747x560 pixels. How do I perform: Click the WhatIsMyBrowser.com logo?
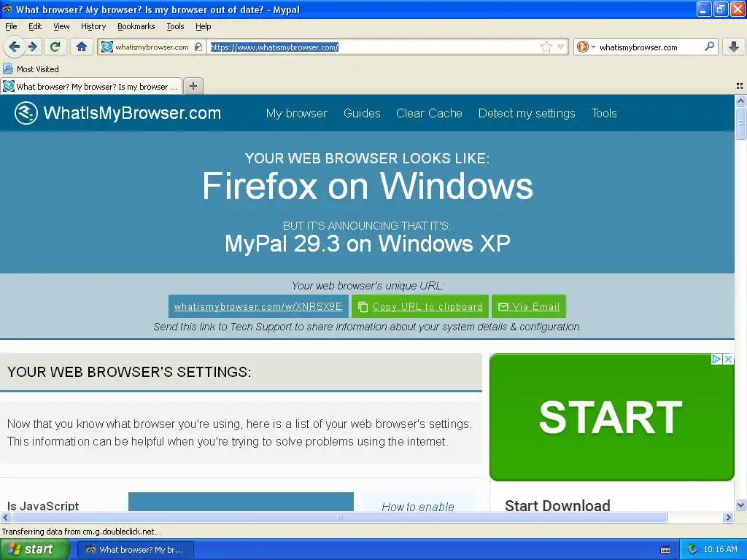coord(117,113)
